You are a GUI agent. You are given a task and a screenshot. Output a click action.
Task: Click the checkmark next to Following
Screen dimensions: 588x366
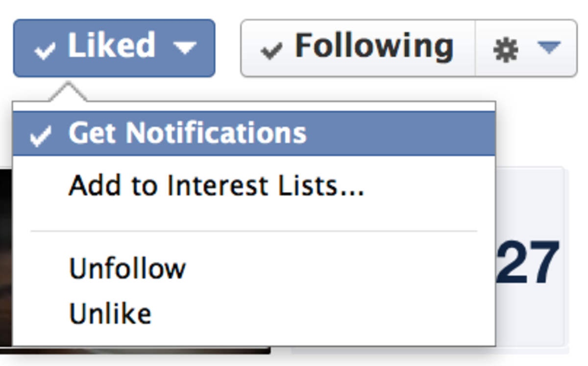tap(270, 49)
